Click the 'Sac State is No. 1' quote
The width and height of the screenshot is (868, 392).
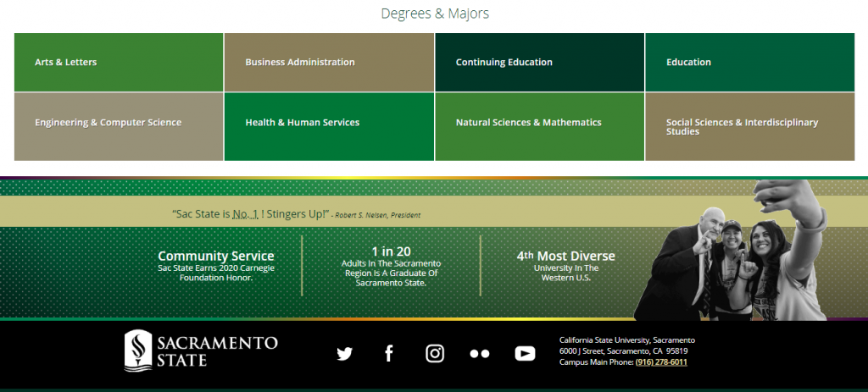(x=251, y=214)
